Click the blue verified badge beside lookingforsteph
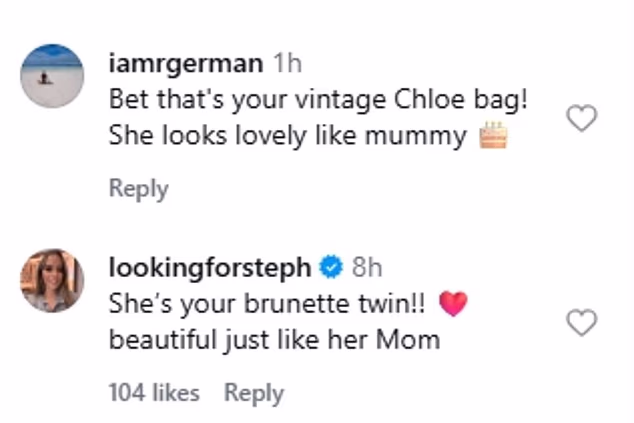 click(331, 267)
